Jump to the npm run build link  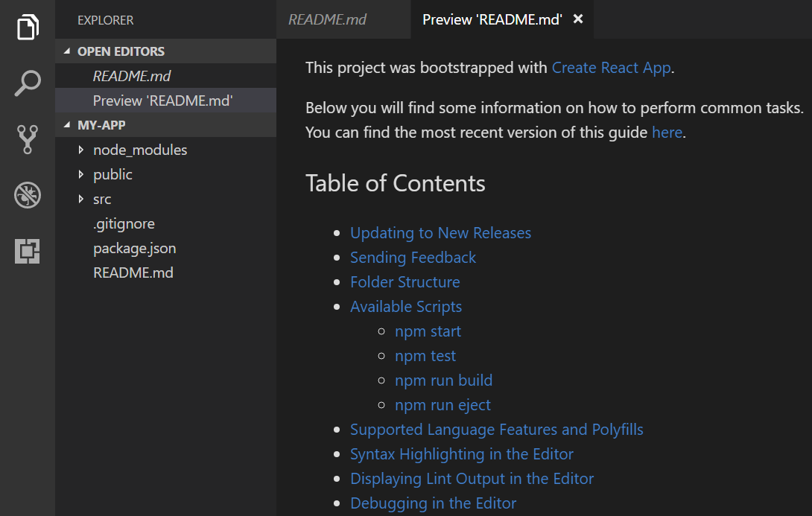443,380
